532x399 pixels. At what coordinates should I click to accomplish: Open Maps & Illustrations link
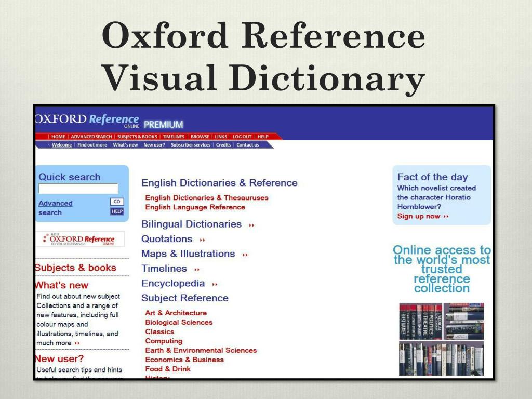pyautogui.click(x=188, y=254)
